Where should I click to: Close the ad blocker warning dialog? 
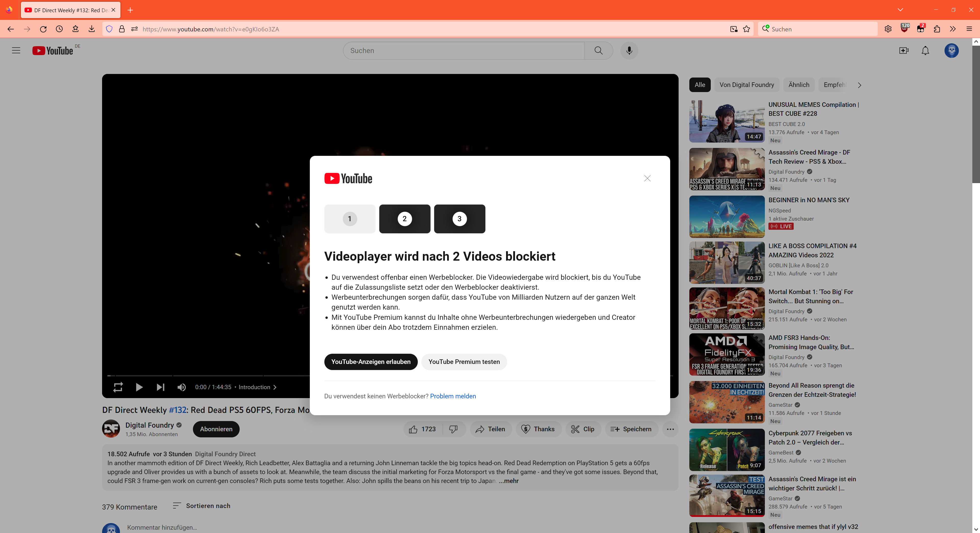coord(647,178)
